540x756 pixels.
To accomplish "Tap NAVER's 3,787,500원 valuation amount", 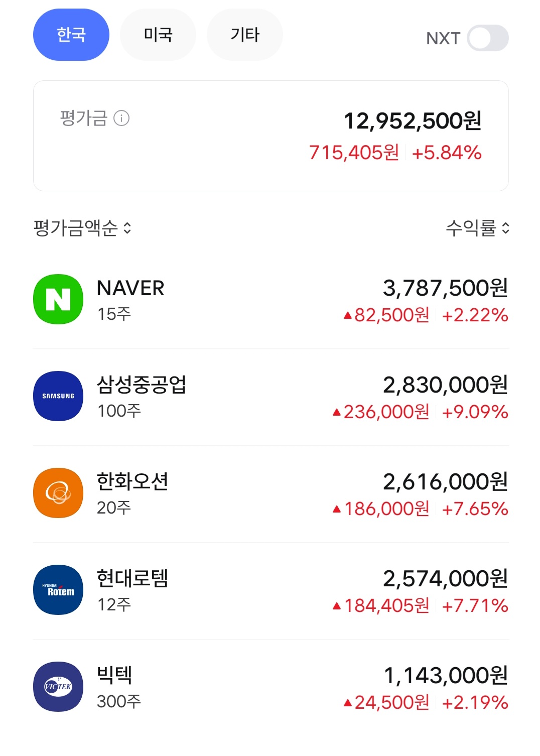I will [445, 288].
